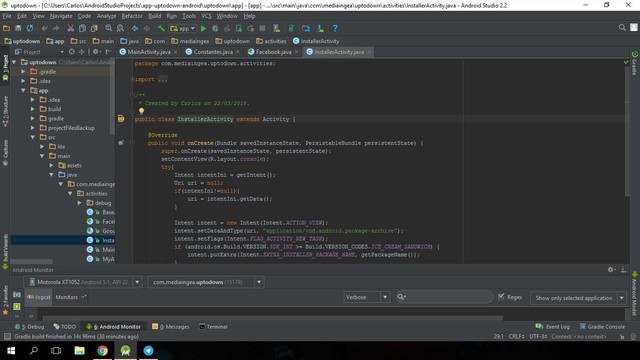
Task: Open Telegram from the Windows taskbar
Action: pos(148,350)
